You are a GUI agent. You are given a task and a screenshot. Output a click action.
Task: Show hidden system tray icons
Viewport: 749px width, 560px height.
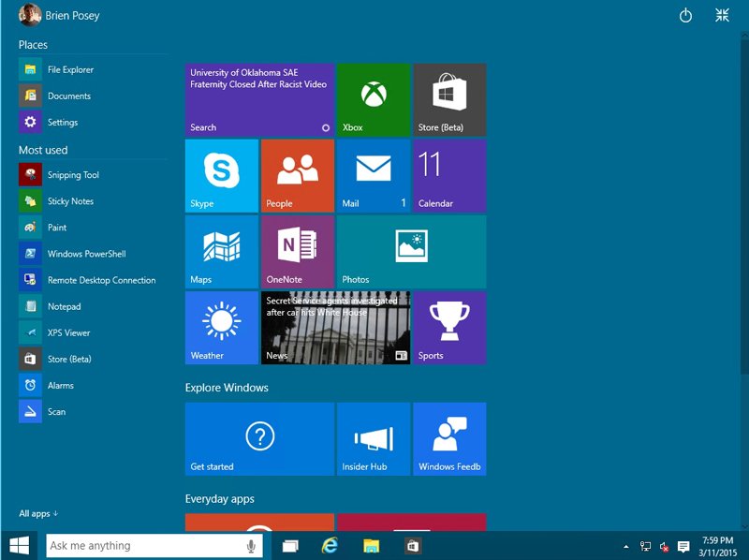[625, 546]
